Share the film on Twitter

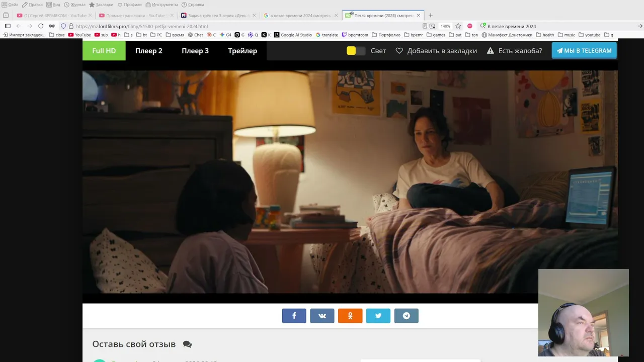click(x=378, y=316)
